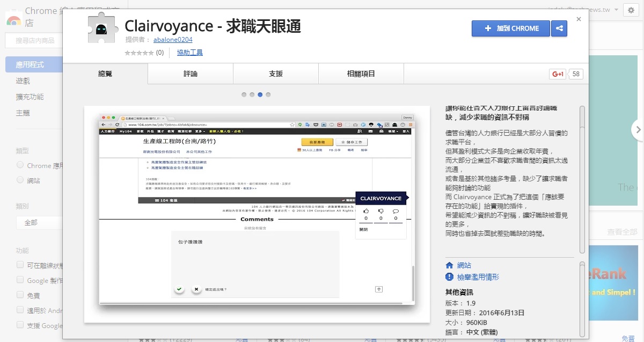Click the 大小 960KiB text
This screenshot has width=644, height=342.
(x=466, y=323)
